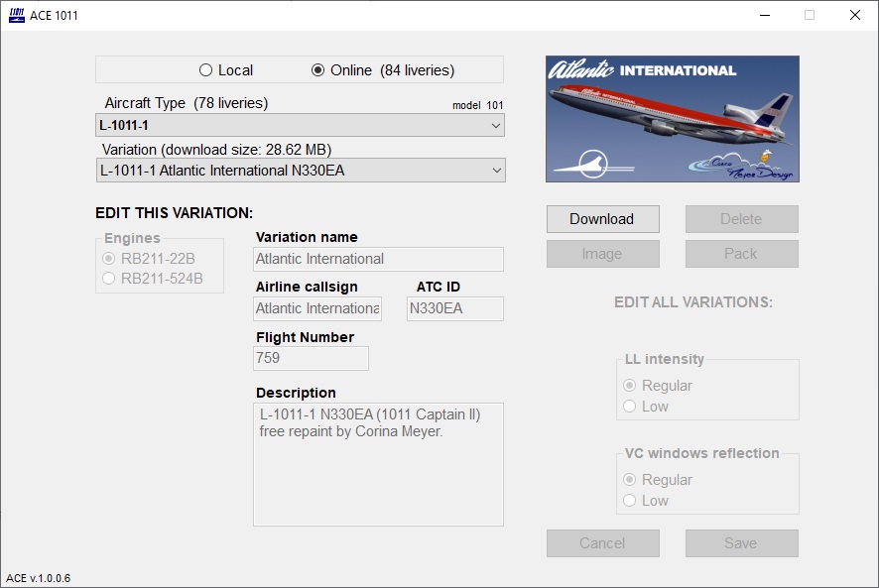
Task: Expand the Variation dropdown list
Action: click(300, 171)
